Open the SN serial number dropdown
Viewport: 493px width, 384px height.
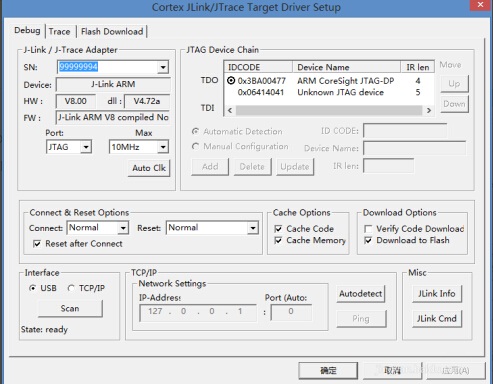coord(163,67)
